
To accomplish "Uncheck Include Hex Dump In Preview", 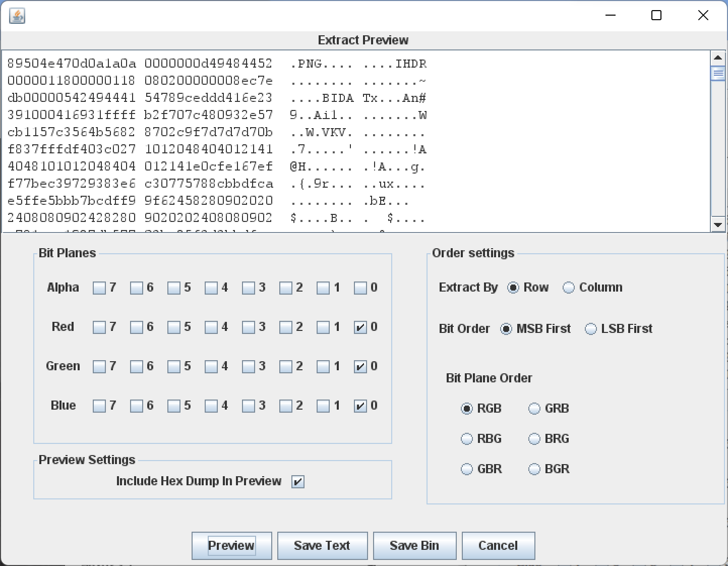I will 297,482.
